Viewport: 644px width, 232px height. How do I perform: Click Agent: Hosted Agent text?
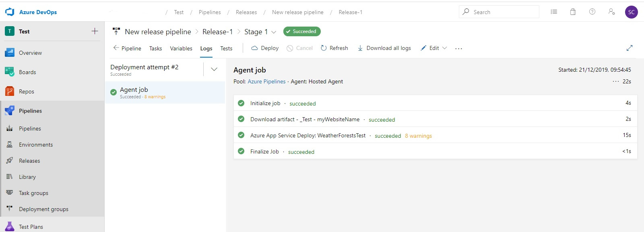point(317,81)
